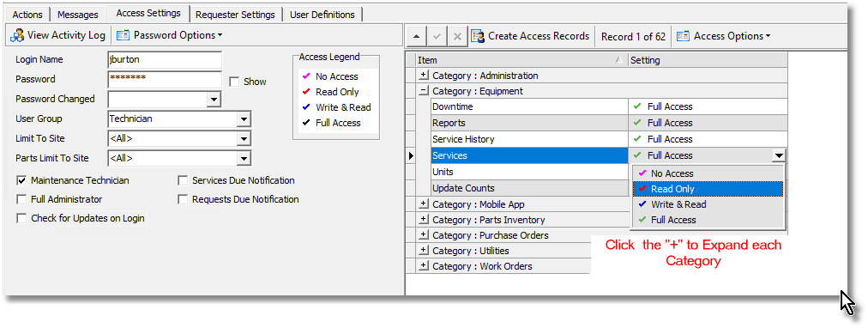Move to previous record with up arrow
This screenshot has height=328, width=868.
click(416, 37)
